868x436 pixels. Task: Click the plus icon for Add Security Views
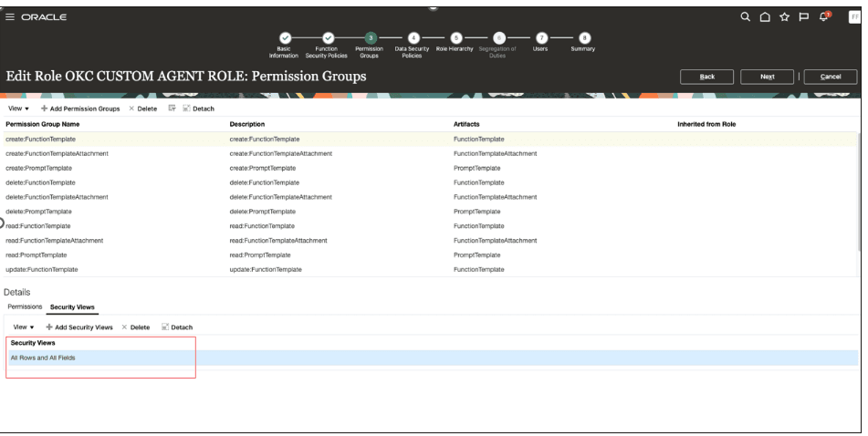click(49, 327)
